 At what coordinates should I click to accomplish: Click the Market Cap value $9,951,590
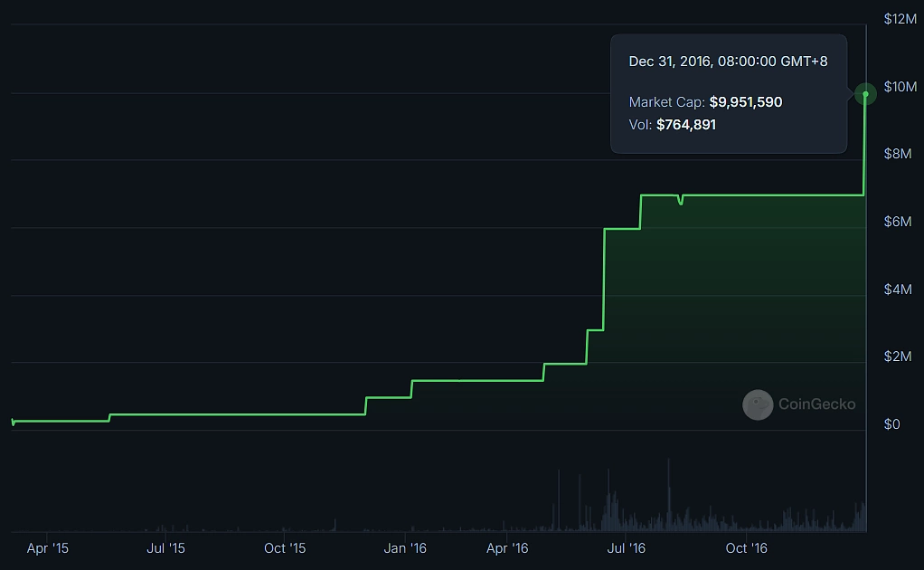point(745,102)
